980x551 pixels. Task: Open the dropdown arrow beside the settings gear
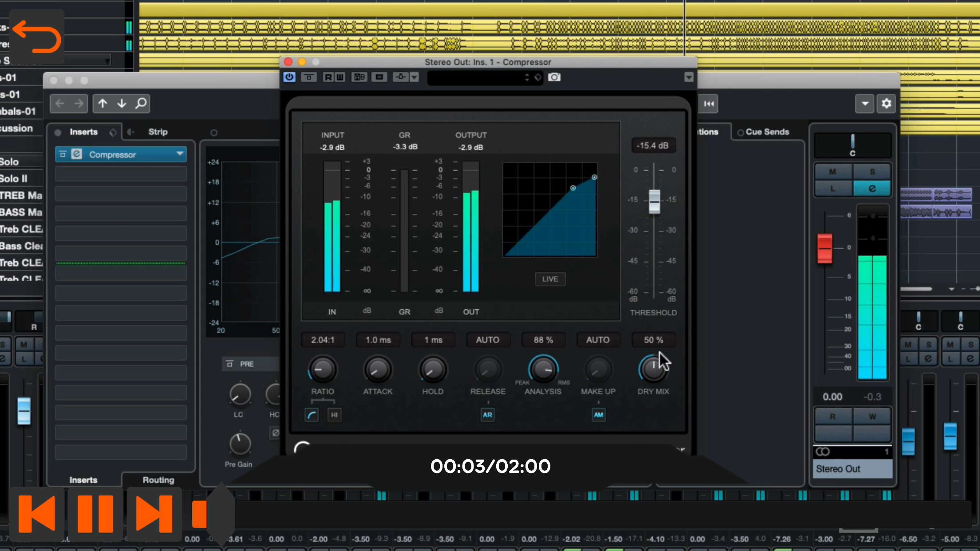pyautogui.click(x=865, y=104)
